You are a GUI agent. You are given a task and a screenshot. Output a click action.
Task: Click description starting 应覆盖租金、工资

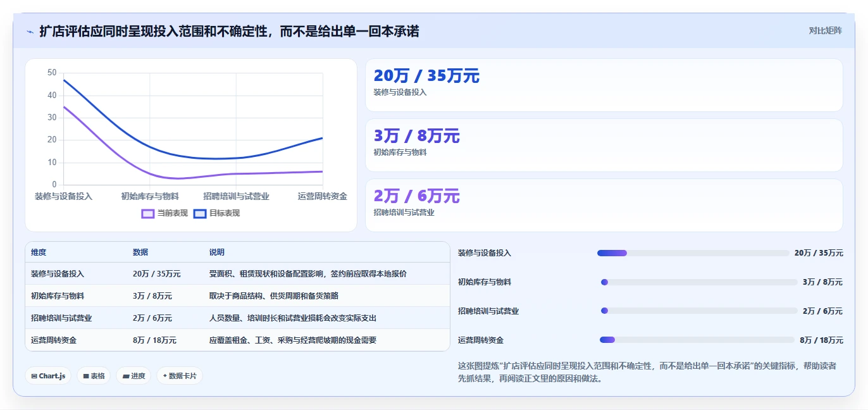click(x=293, y=340)
